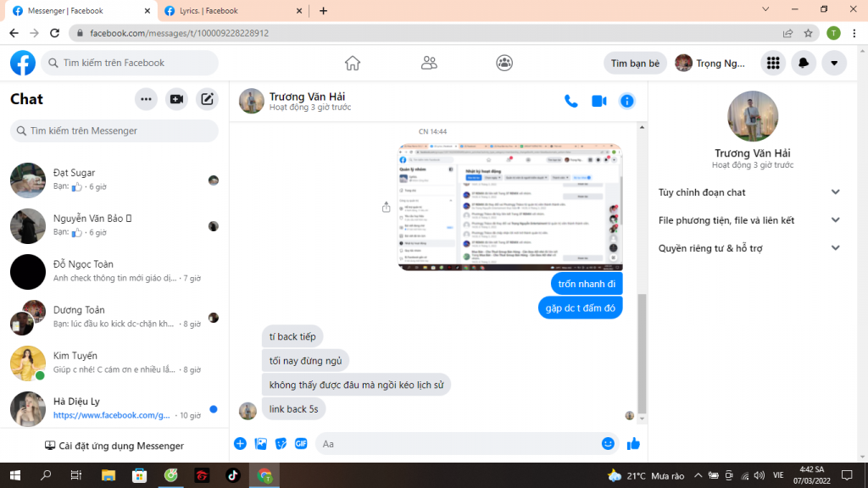Click the Tìm bạn bè button
The image size is (868, 488).
(x=635, y=63)
